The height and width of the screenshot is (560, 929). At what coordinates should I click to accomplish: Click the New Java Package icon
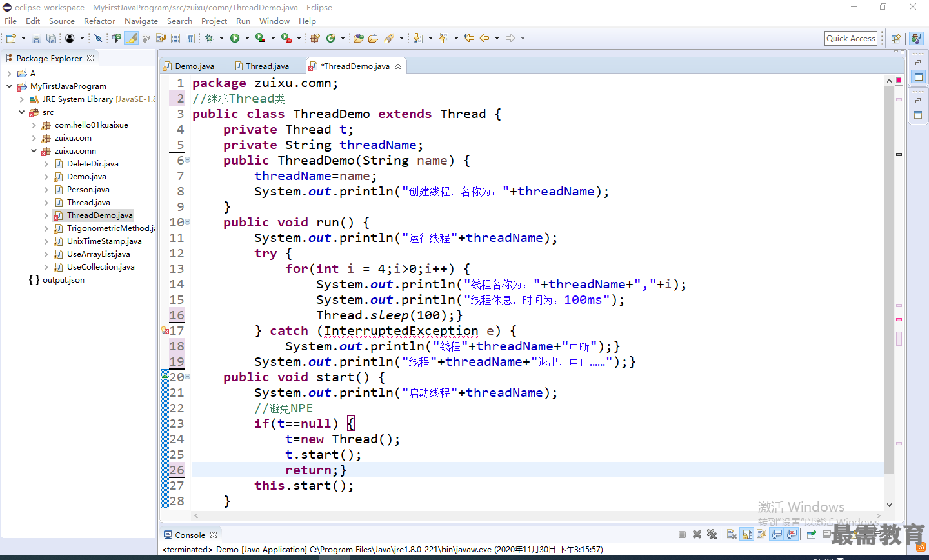click(x=315, y=38)
